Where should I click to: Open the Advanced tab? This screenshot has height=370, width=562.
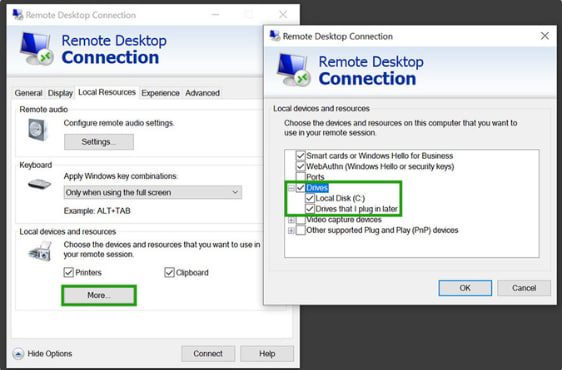click(x=203, y=93)
